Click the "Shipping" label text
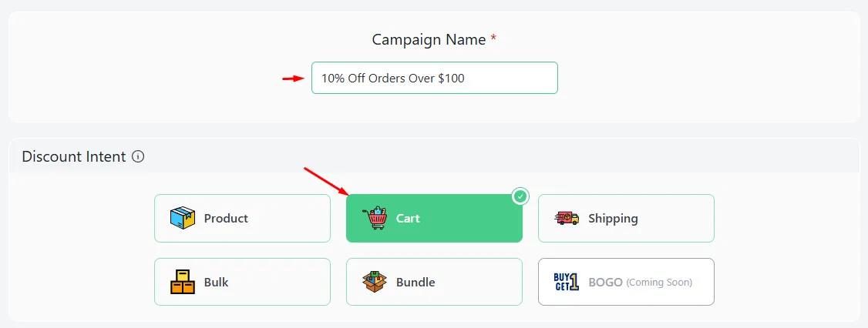 point(613,219)
